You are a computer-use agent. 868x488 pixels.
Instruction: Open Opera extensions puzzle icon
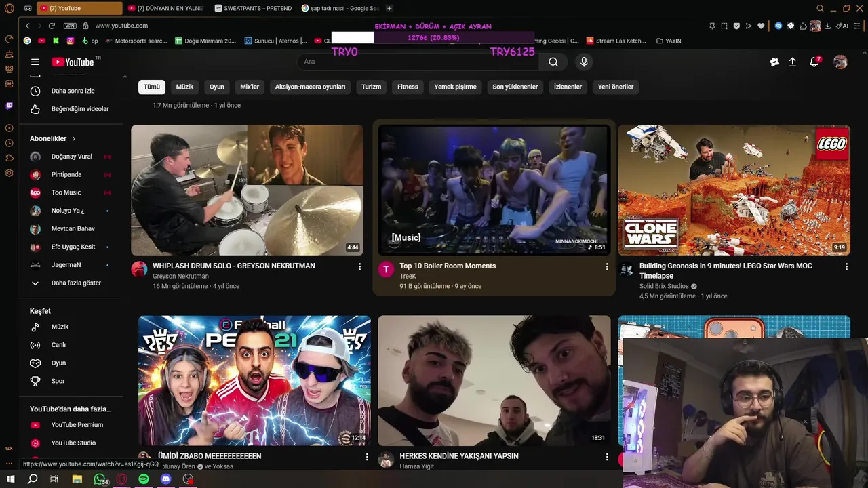pos(803,26)
